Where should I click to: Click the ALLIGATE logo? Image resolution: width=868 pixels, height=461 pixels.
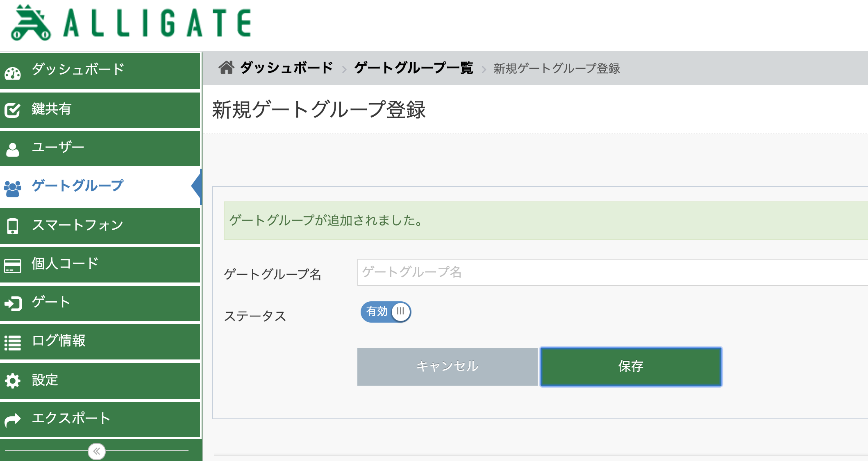pos(131,23)
